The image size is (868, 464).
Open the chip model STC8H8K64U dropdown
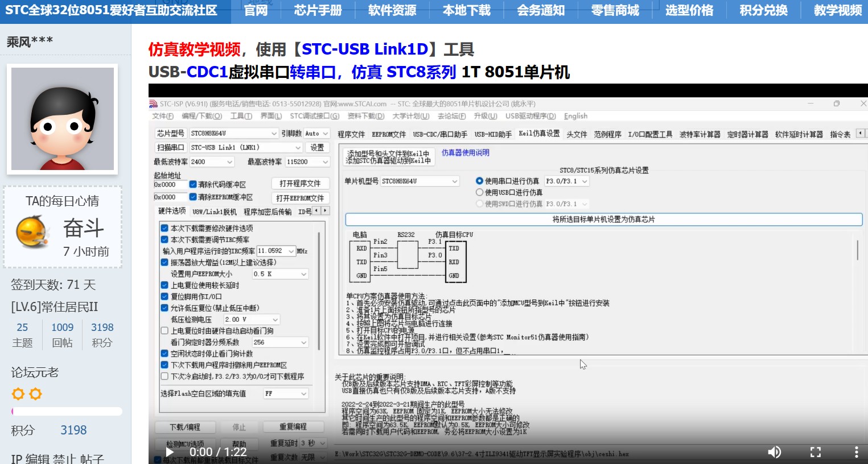233,133
